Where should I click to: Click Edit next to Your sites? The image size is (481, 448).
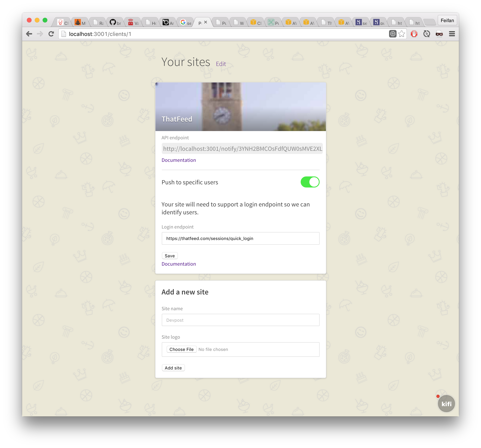[x=221, y=64]
